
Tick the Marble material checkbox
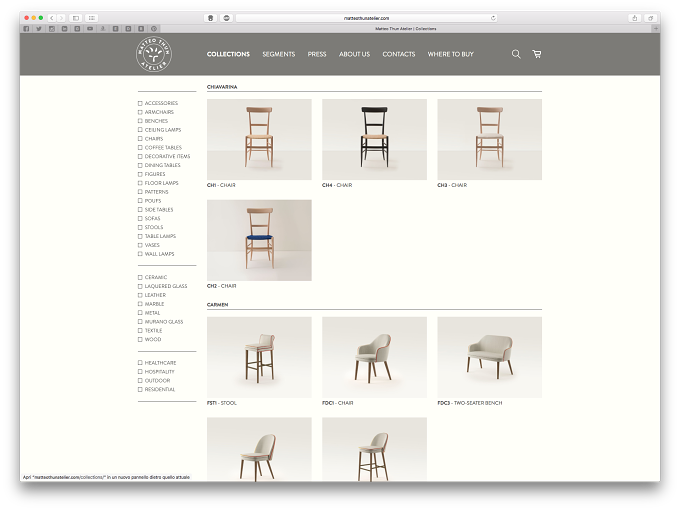140,304
